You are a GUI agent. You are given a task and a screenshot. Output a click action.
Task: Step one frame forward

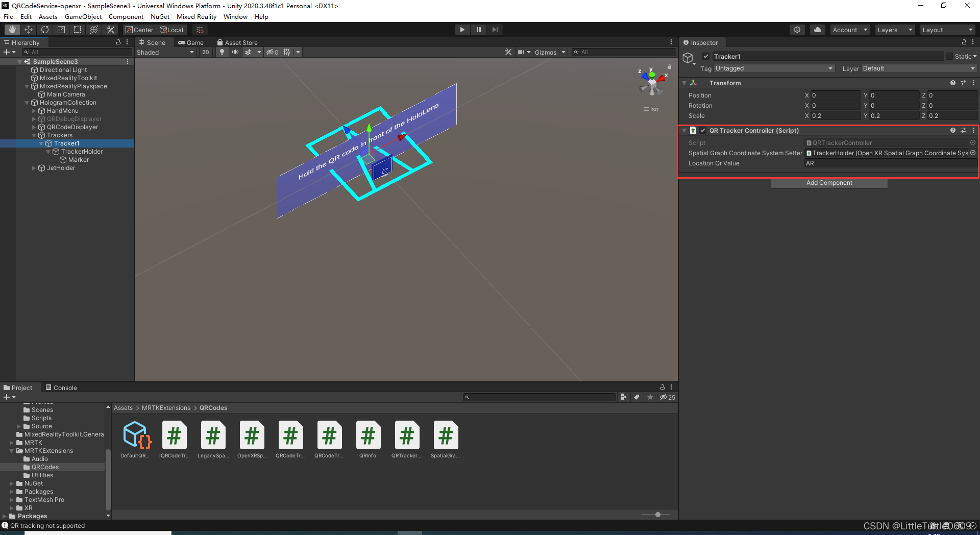(x=495, y=30)
